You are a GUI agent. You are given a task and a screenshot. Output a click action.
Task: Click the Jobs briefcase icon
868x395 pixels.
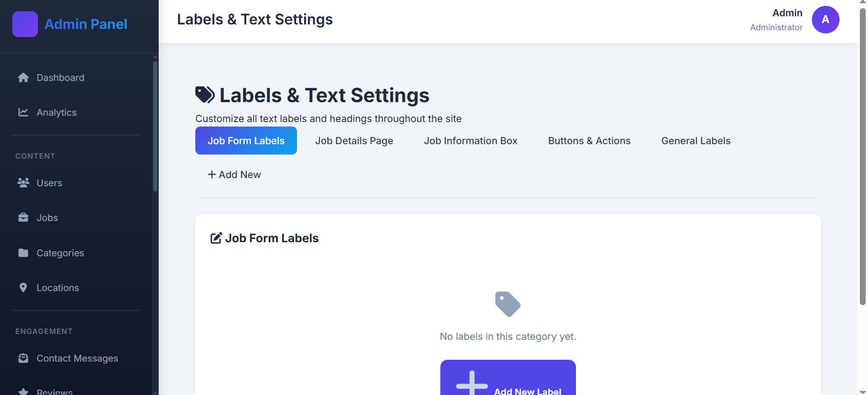coord(24,218)
